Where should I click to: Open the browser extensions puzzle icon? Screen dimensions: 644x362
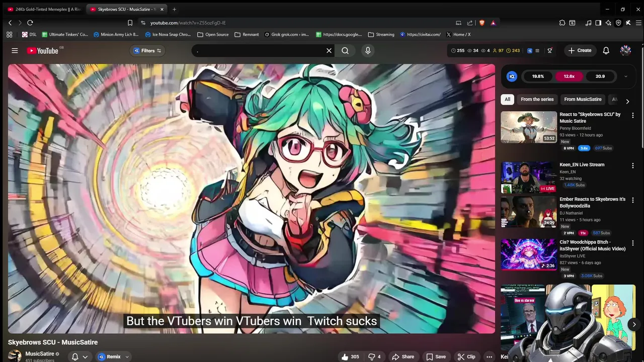pyautogui.click(x=562, y=23)
